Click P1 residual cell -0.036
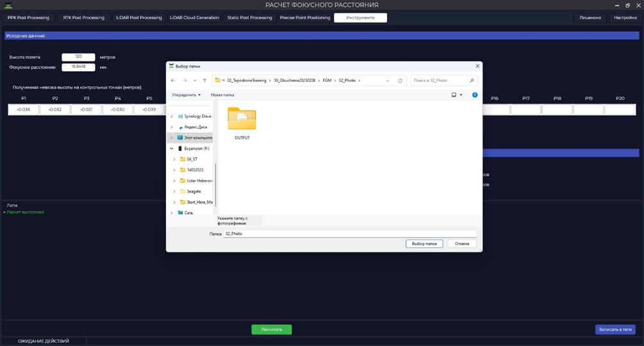Image resolution: width=644 pixels, height=346 pixels. (x=23, y=110)
